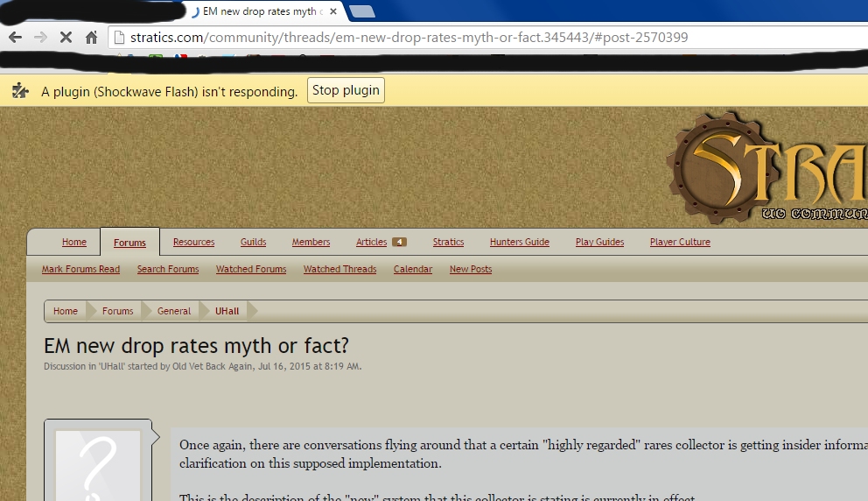Open a new browser tab

click(x=362, y=11)
